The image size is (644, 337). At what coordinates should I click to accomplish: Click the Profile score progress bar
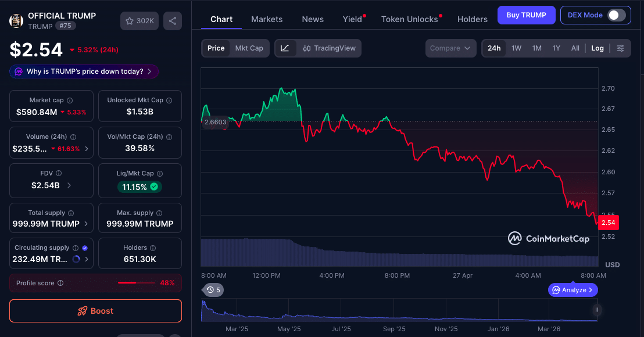pyautogui.click(x=135, y=283)
